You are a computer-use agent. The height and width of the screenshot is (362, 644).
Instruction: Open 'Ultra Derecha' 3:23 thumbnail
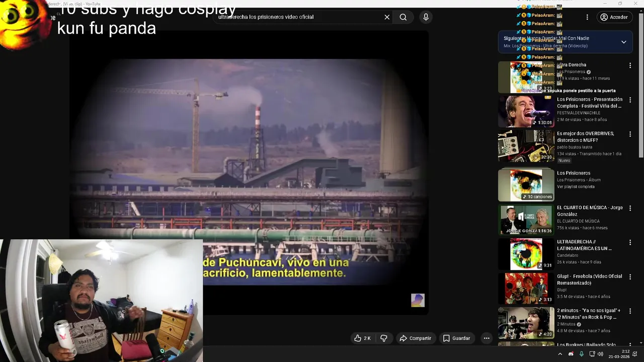[526, 77]
